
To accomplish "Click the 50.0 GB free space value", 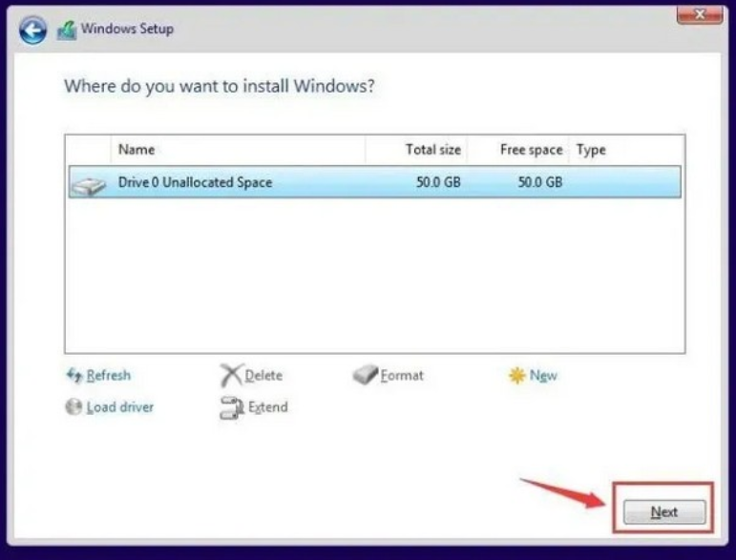I will (x=540, y=182).
